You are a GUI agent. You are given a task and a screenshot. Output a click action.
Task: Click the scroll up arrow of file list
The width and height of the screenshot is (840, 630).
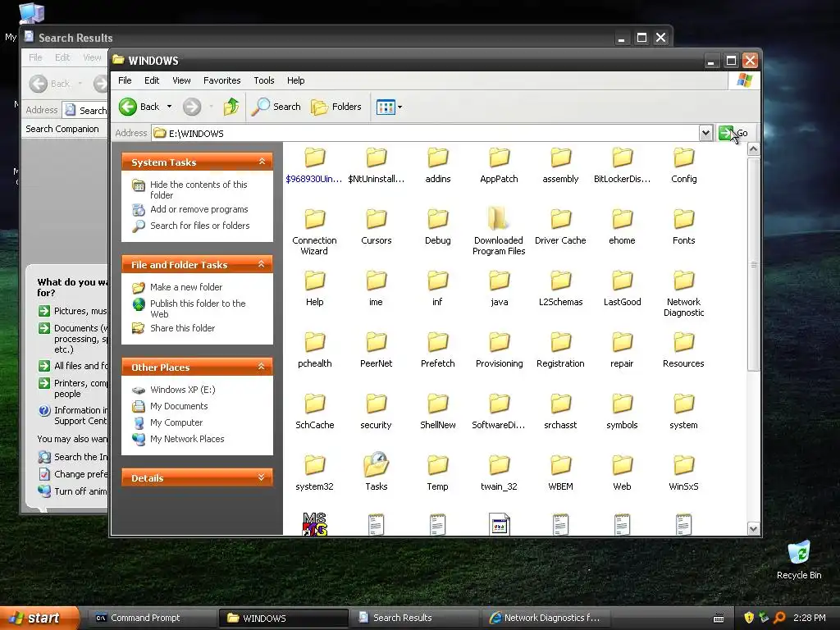pos(753,149)
